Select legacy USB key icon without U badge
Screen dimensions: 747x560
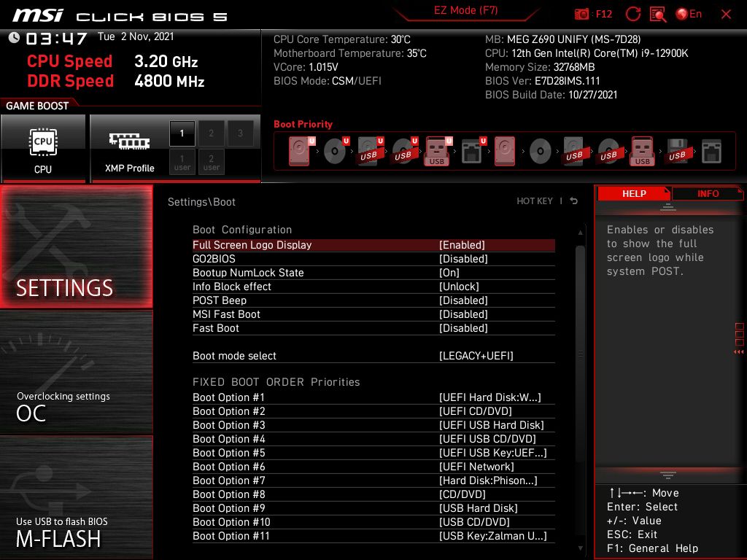(643, 151)
